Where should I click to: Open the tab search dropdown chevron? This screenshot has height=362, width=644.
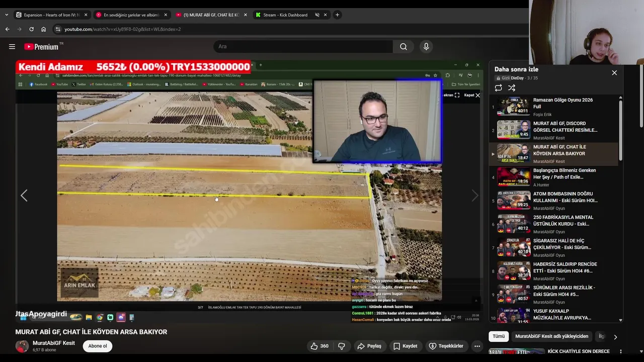(x=7, y=15)
